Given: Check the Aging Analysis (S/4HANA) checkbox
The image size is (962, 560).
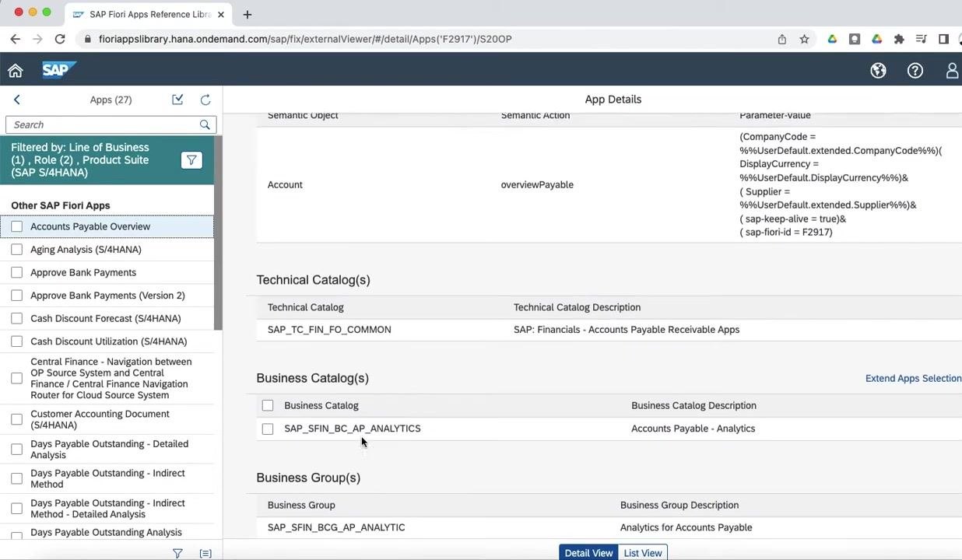Looking at the screenshot, I should pos(17,250).
